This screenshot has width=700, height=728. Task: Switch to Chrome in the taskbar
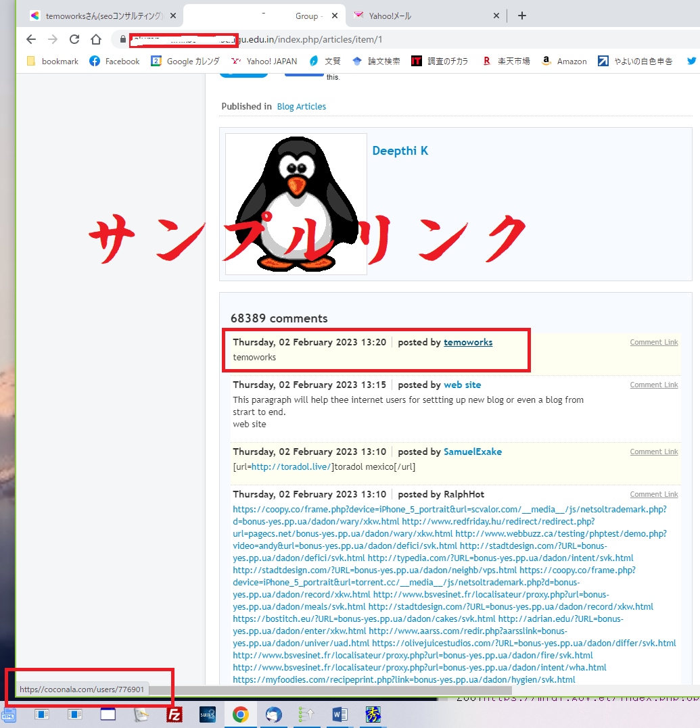click(x=240, y=715)
